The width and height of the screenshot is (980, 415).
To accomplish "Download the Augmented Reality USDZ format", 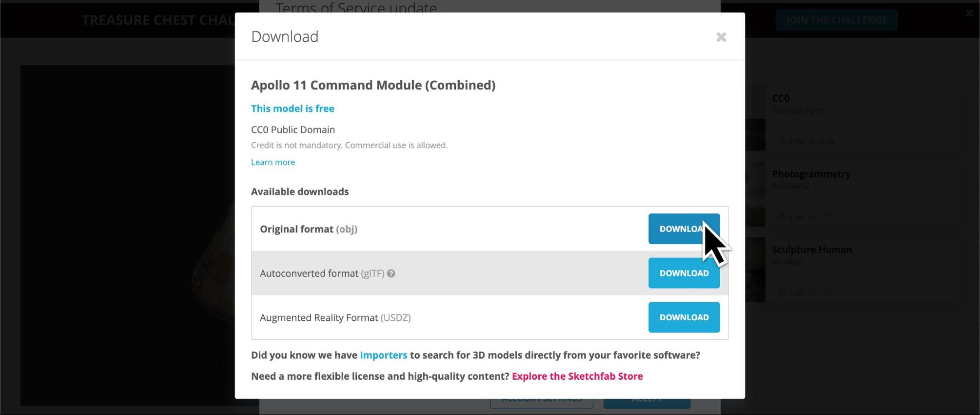I will [684, 317].
